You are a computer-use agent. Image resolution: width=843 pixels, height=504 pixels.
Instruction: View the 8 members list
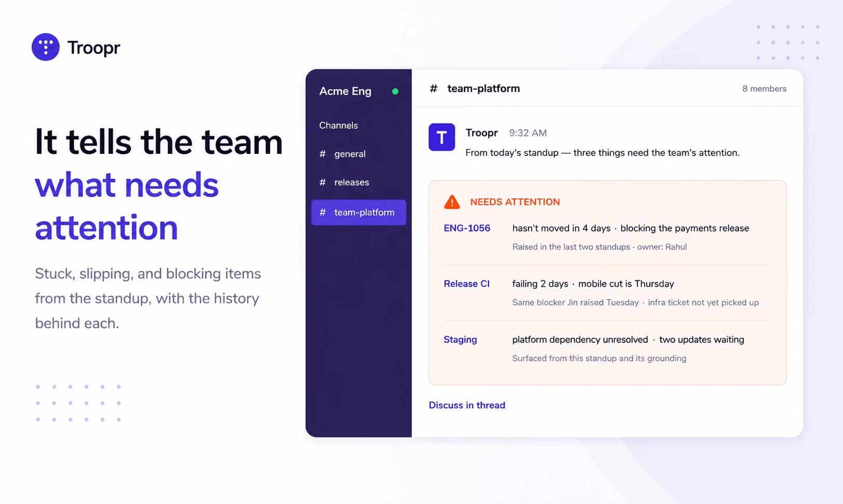coord(764,89)
